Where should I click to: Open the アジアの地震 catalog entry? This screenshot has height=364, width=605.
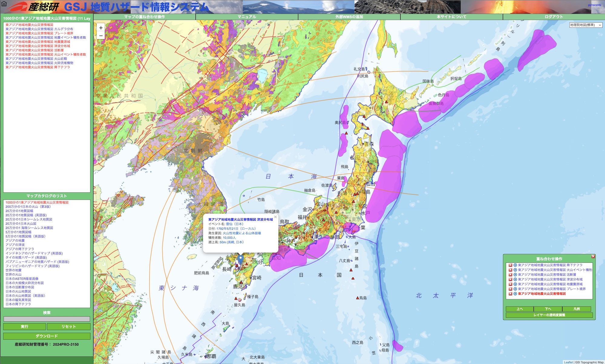[x=15, y=241]
